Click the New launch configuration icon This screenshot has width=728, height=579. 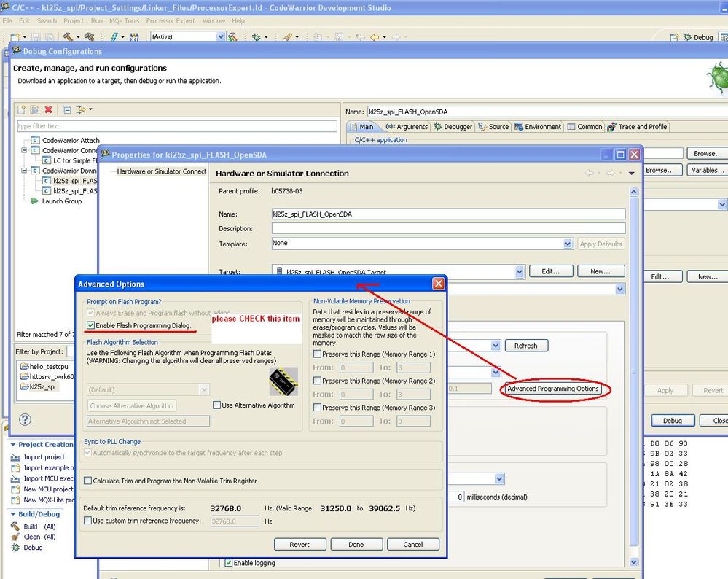click(21, 109)
